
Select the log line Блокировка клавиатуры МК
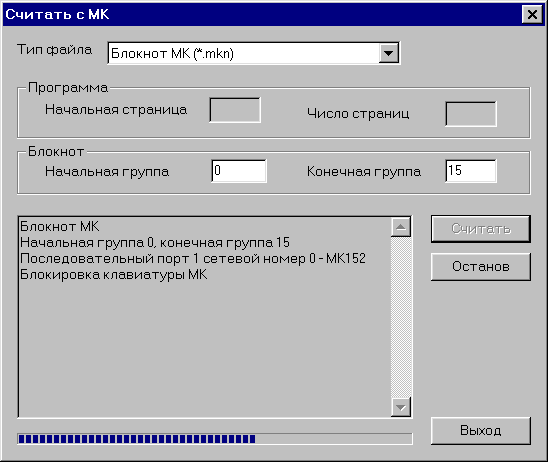[x=114, y=275]
